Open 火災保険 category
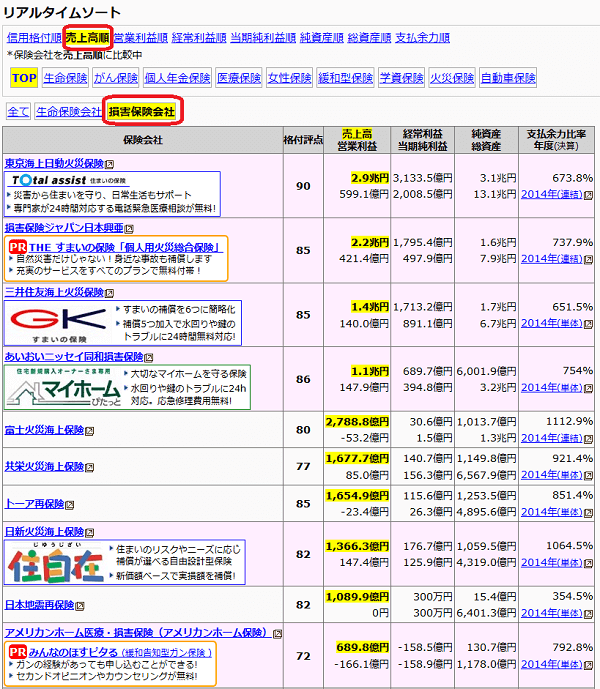The image size is (600, 689). [452, 78]
